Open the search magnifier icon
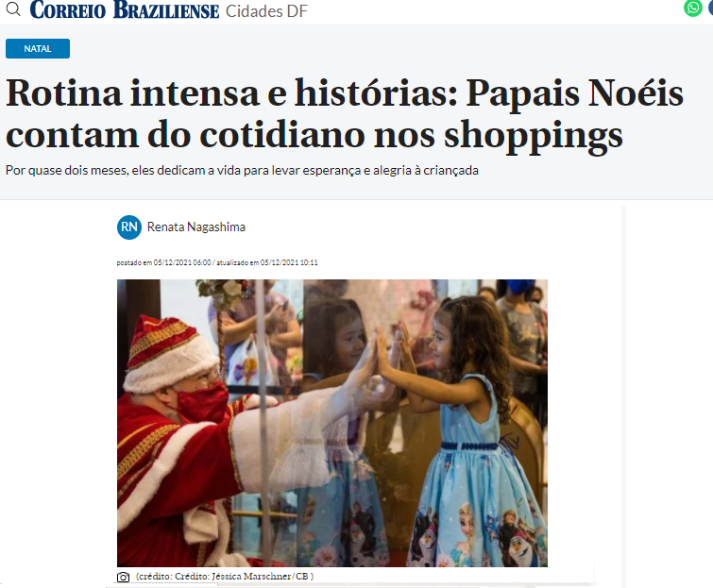Viewport: 713px width, 588px height. click(13, 8)
